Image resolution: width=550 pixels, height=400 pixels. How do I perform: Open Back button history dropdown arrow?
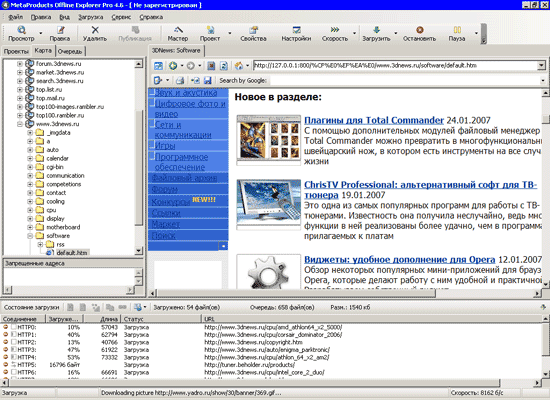pos(182,66)
